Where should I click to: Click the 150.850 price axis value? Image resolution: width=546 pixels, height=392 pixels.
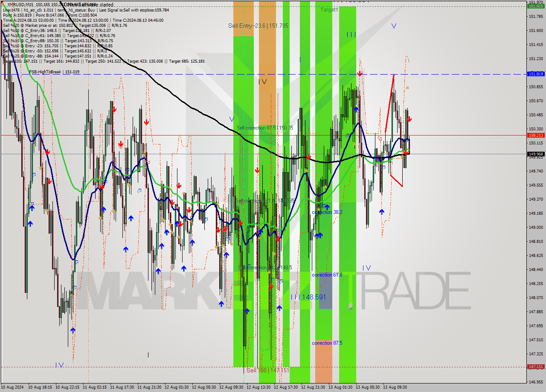pos(536,86)
